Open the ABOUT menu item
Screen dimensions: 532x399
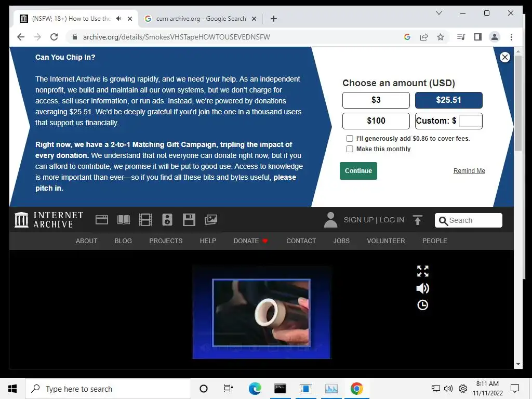pyautogui.click(x=87, y=241)
